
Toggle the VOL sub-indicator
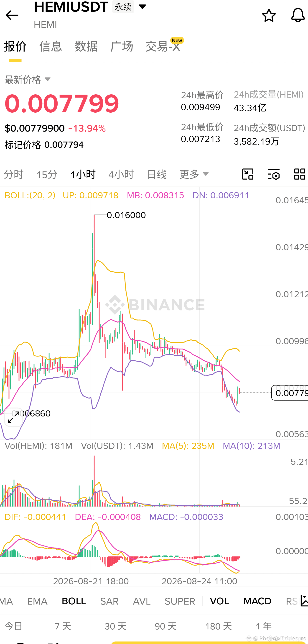[x=219, y=601]
